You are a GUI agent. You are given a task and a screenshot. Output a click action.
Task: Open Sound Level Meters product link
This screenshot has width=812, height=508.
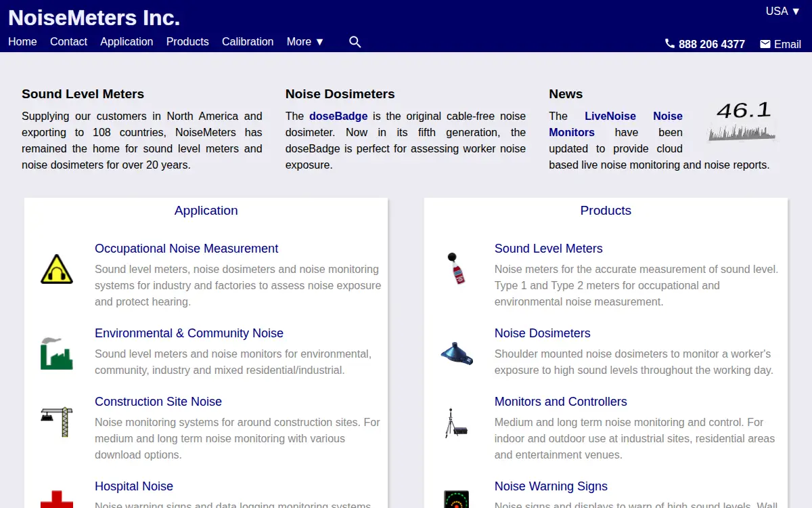(x=548, y=249)
